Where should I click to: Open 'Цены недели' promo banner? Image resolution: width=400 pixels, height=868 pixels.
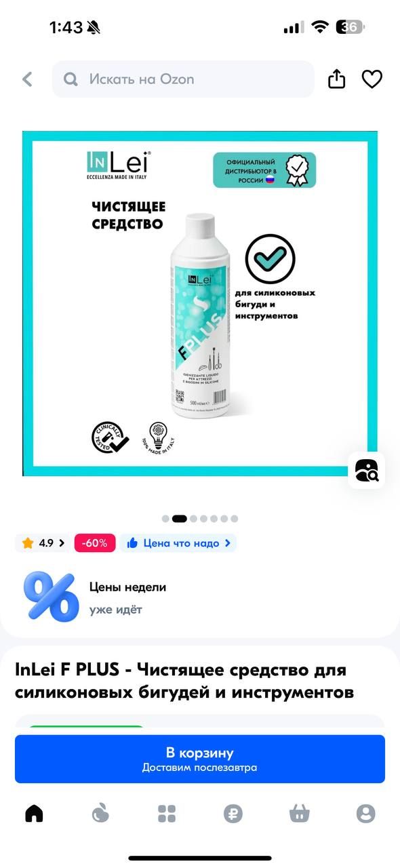pyautogui.click(x=200, y=597)
